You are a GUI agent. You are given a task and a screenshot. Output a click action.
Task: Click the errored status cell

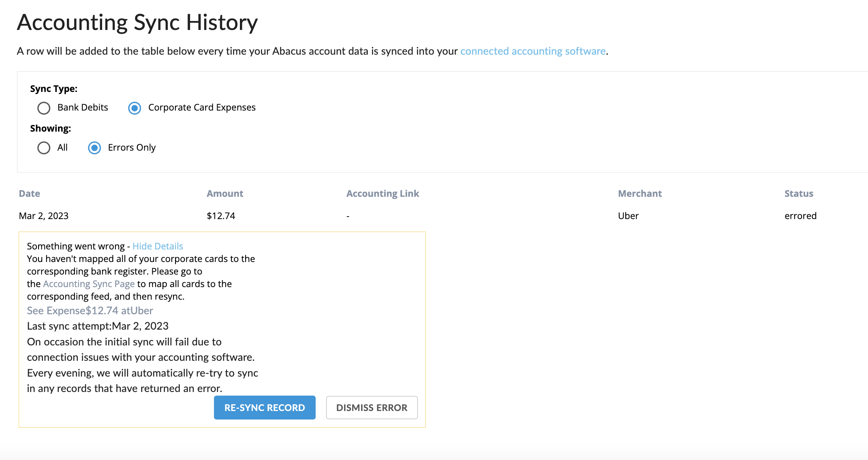click(x=800, y=216)
